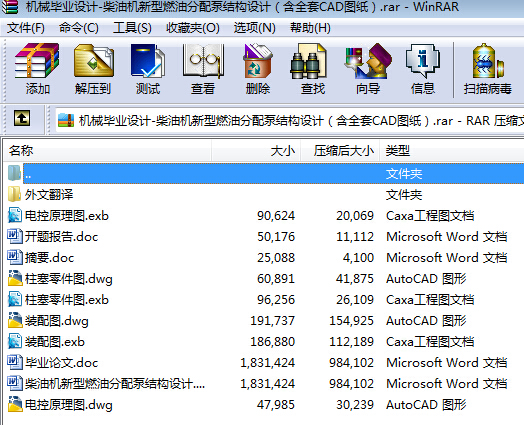Viewport: 524px width, 425px height.
Task: Select file name 电控原理图.exb
Action: pos(67,216)
